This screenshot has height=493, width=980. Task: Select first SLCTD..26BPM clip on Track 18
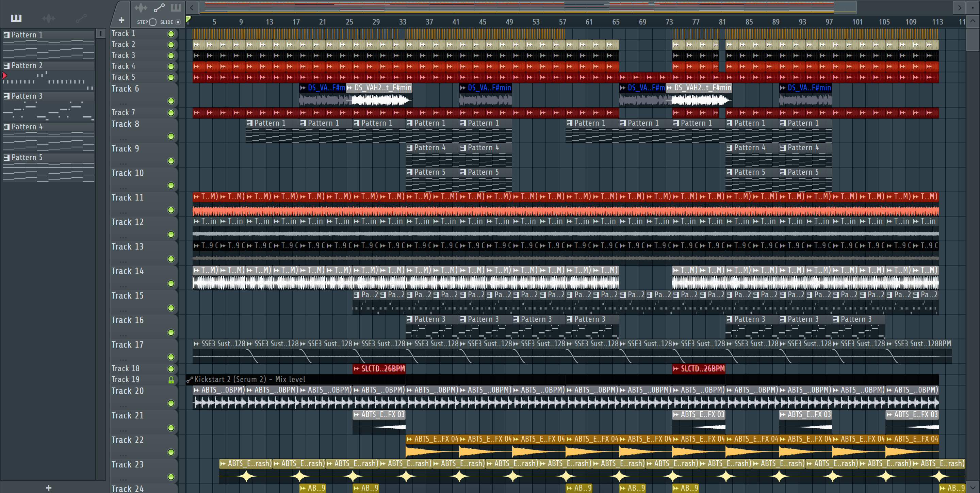click(x=379, y=368)
